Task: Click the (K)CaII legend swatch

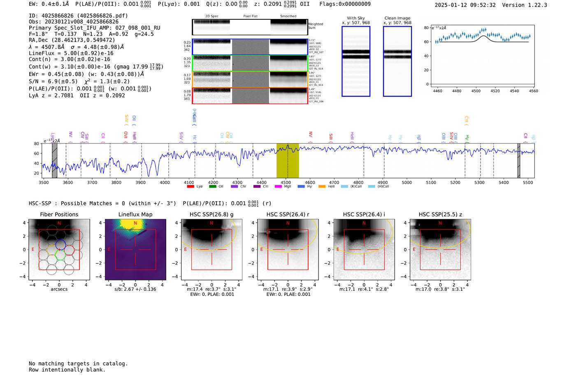Action: pyautogui.click(x=344, y=186)
